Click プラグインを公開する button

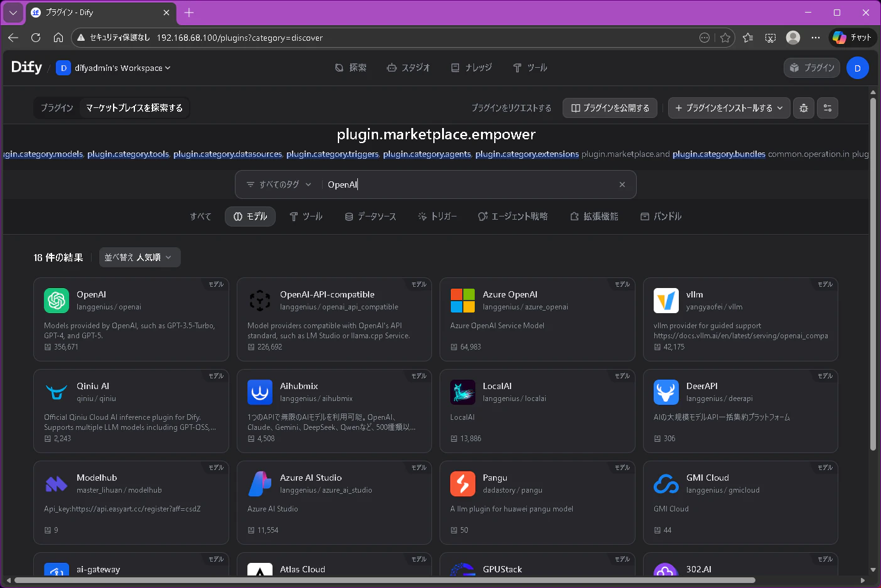[x=610, y=108]
